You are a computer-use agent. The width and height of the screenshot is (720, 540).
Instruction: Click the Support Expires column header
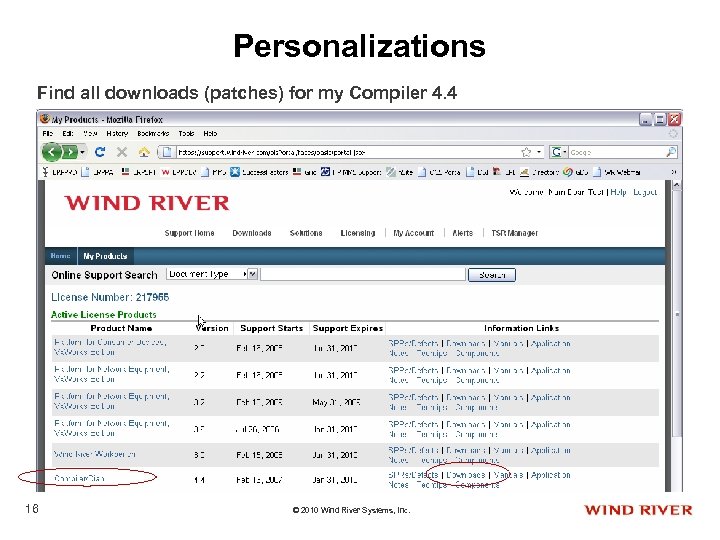click(x=348, y=328)
